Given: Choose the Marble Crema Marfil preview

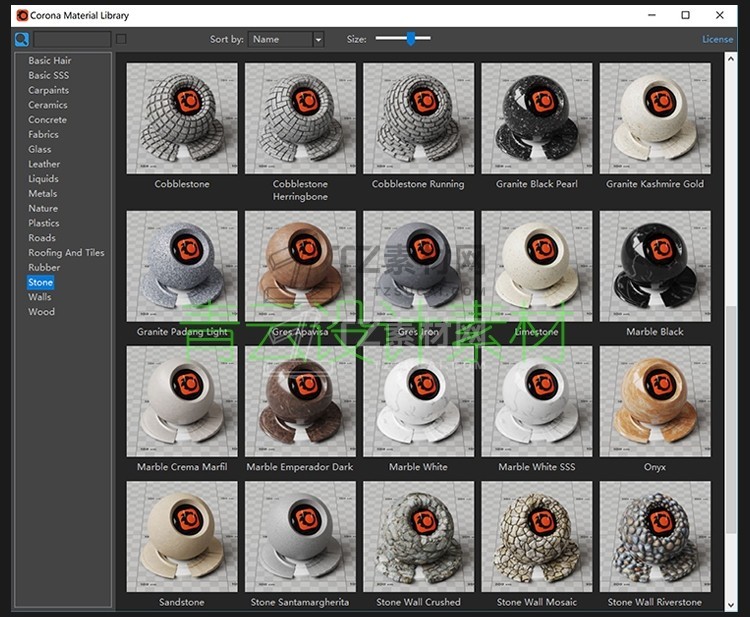Looking at the screenshot, I should tap(182, 401).
